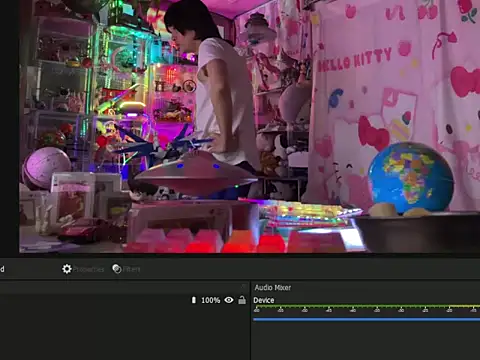The height and width of the screenshot is (360, 480).
Task: Click the sources dock title bar
Action: (124, 287)
